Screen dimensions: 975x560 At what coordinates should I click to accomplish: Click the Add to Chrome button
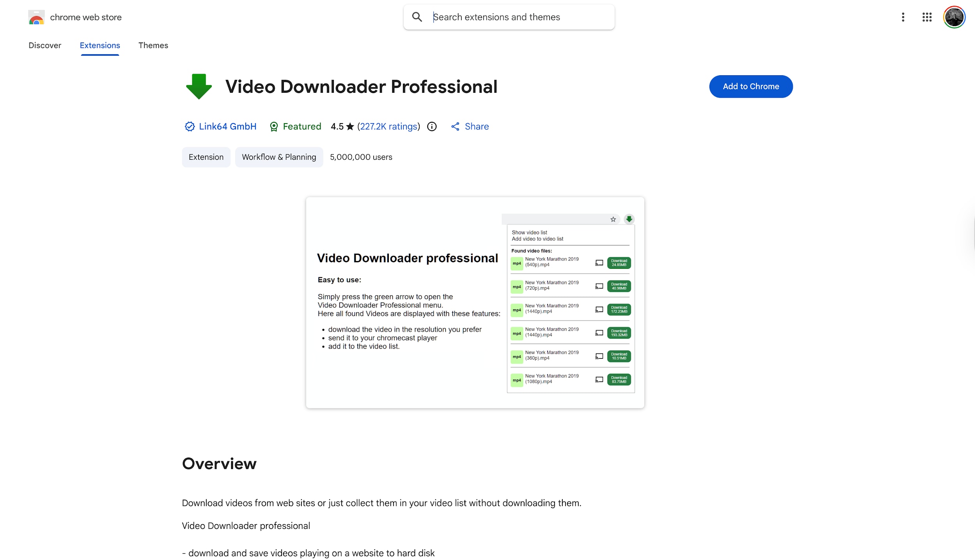tap(750, 86)
